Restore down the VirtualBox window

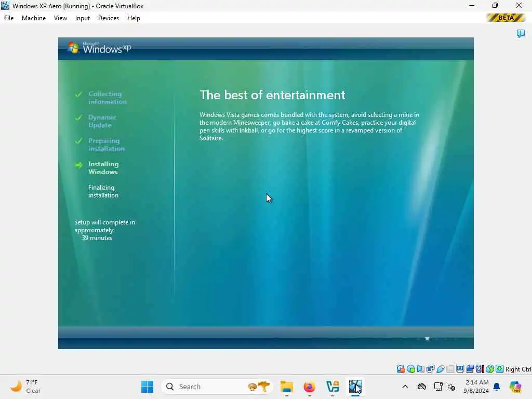click(x=495, y=5)
